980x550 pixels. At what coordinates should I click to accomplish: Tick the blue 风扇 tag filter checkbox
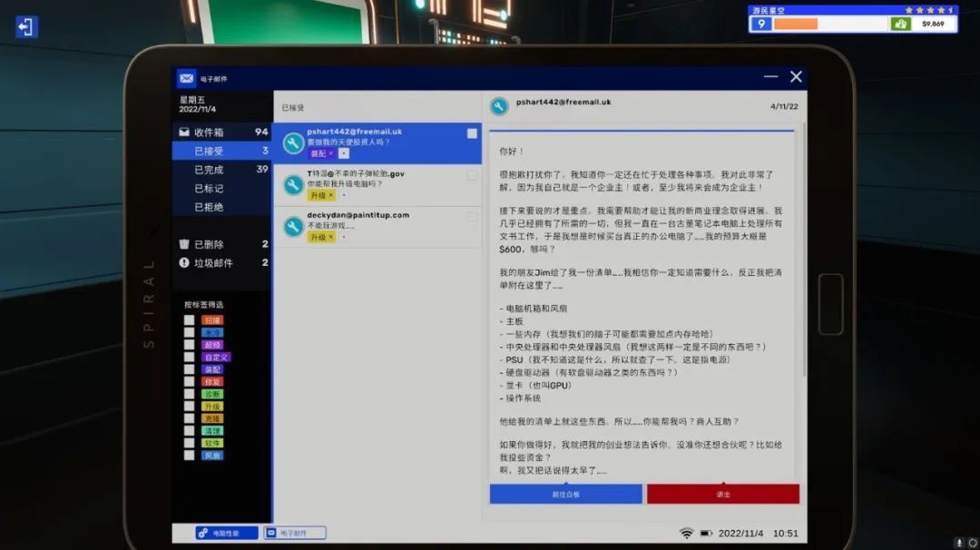point(189,455)
